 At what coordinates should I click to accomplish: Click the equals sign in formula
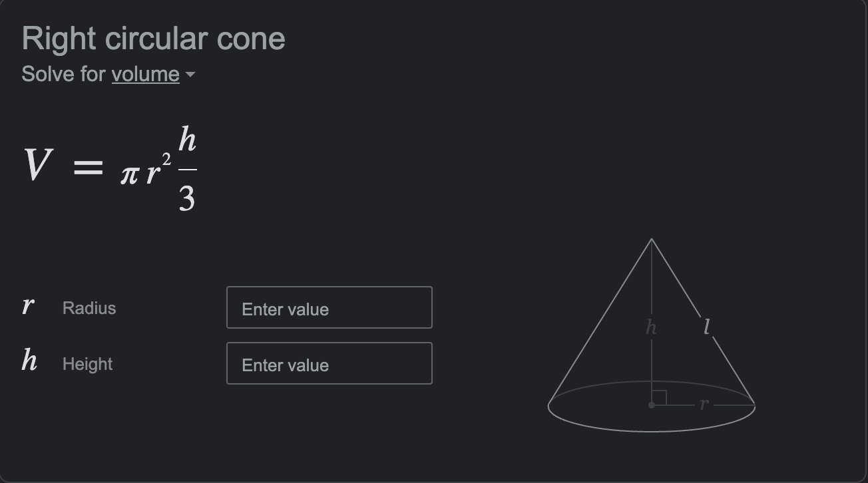88,167
